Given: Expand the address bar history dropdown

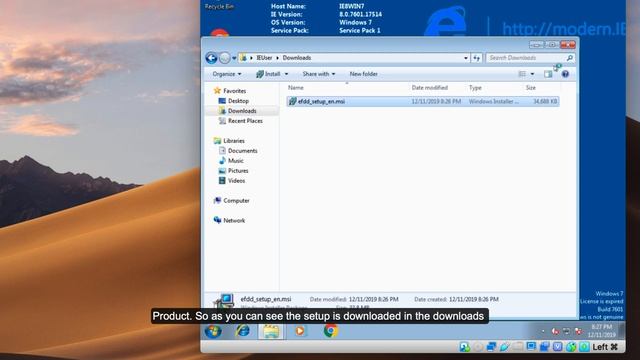Looking at the screenshot, I should pyautogui.click(x=466, y=58).
